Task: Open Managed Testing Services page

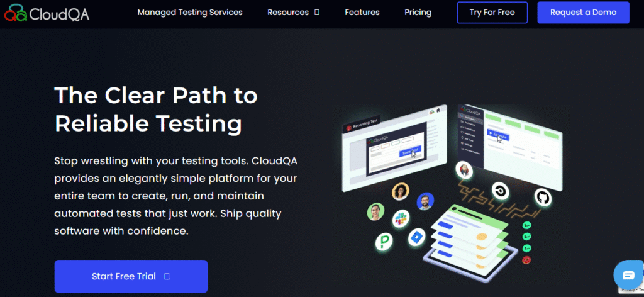Action: (x=190, y=13)
